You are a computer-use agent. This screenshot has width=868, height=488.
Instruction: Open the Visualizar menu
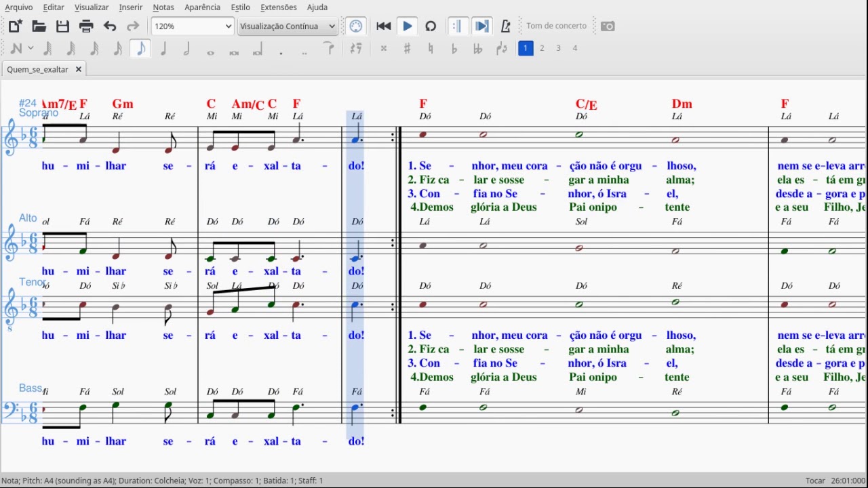pyautogui.click(x=92, y=7)
